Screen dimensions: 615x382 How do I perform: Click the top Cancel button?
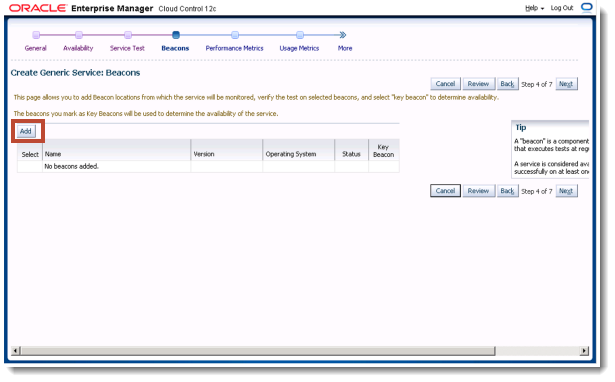point(445,84)
